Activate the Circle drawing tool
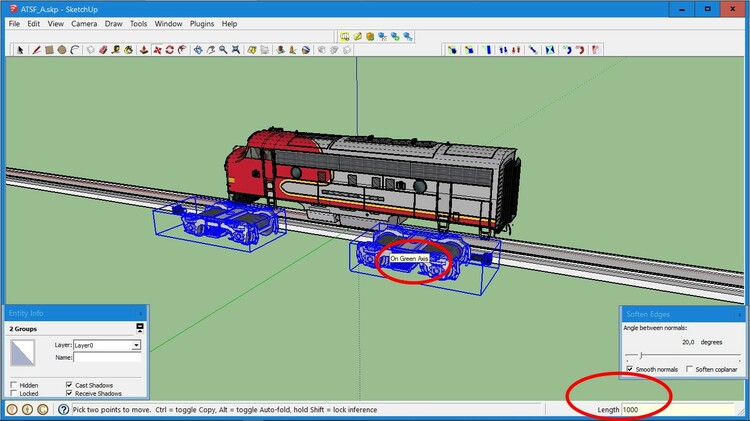Viewport: 750px width, 421px height. click(x=62, y=48)
